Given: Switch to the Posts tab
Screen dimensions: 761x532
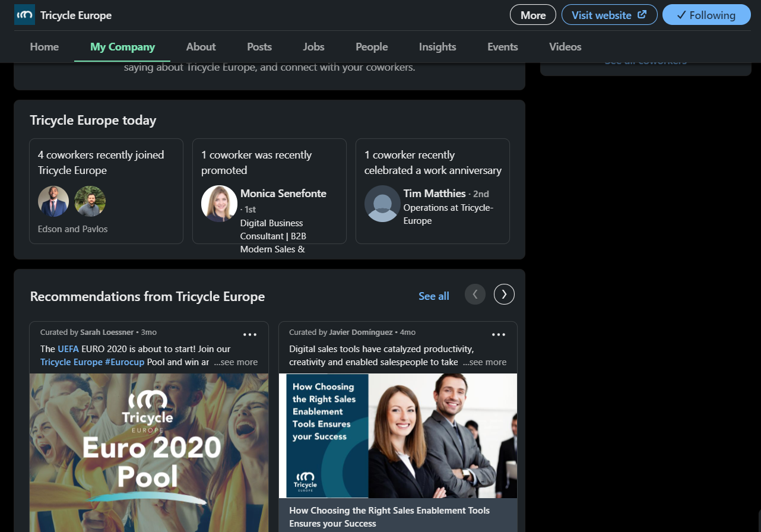Looking at the screenshot, I should [259, 47].
